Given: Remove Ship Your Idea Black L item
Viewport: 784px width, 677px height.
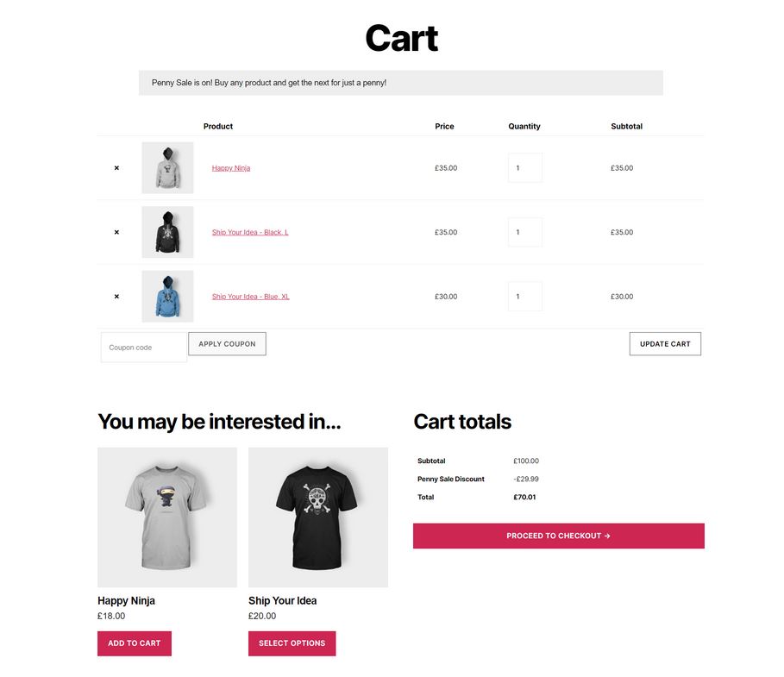Looking at the screenshot, I should (x=116, y=232).
